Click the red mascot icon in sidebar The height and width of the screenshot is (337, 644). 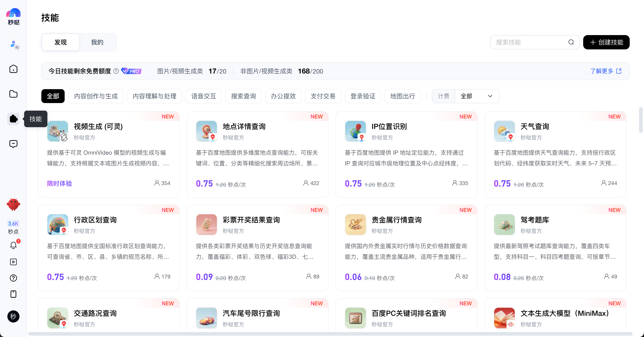click(x=13, y=204)
